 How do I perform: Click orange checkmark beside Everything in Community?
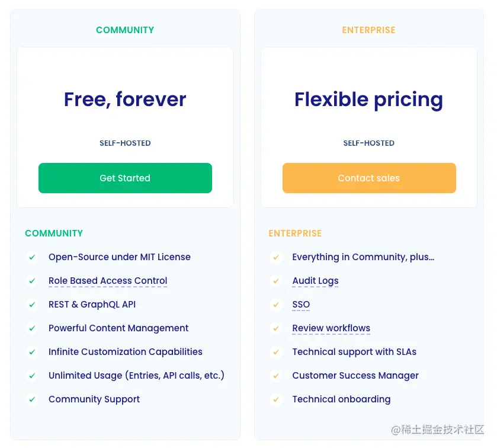coord(276,257)
